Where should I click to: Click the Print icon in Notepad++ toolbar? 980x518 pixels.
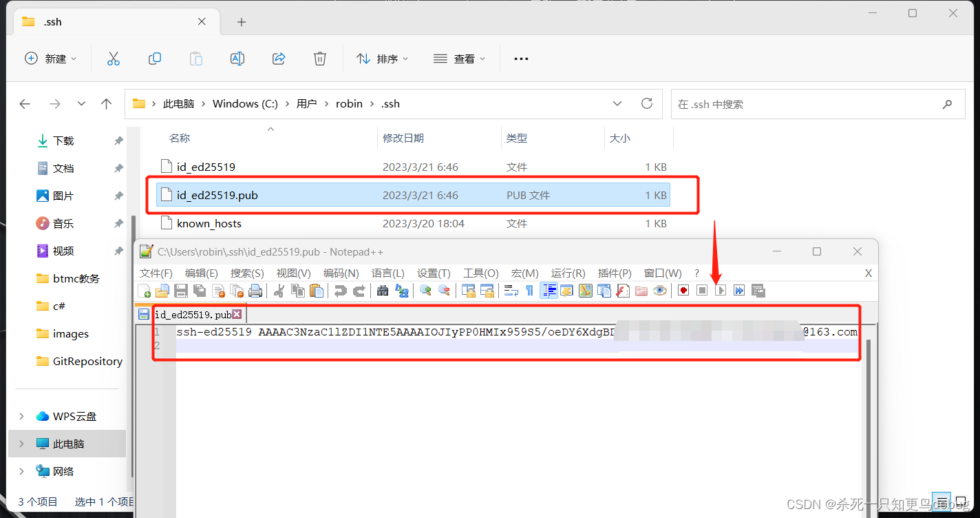(x=255, y=291)
